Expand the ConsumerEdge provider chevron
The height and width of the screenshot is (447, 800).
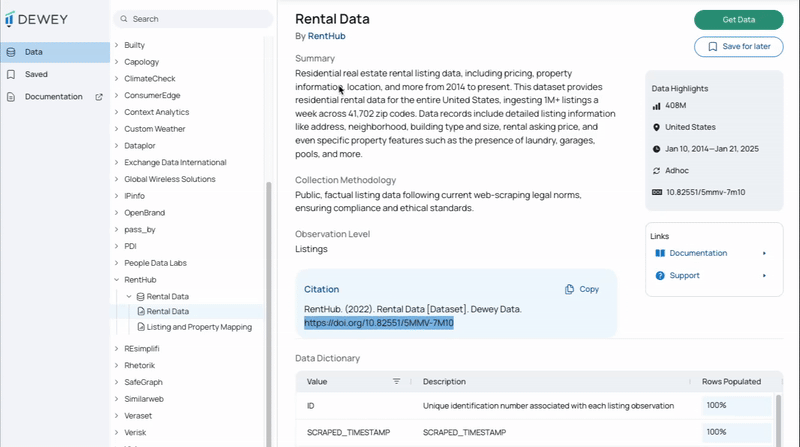click(x=116, y=95)
